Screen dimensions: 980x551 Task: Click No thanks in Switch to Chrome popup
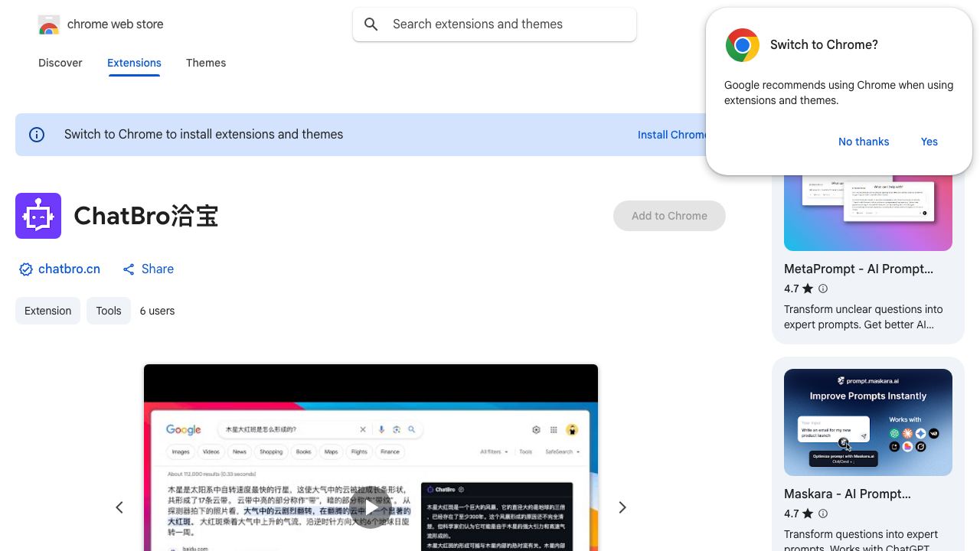coord(864,142)
